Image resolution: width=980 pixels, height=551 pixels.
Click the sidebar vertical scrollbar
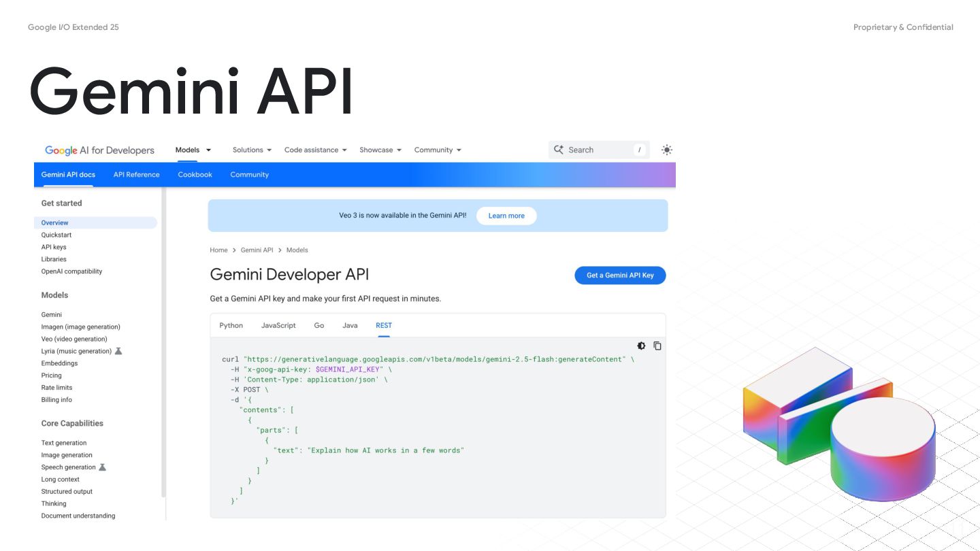(163, 342)
